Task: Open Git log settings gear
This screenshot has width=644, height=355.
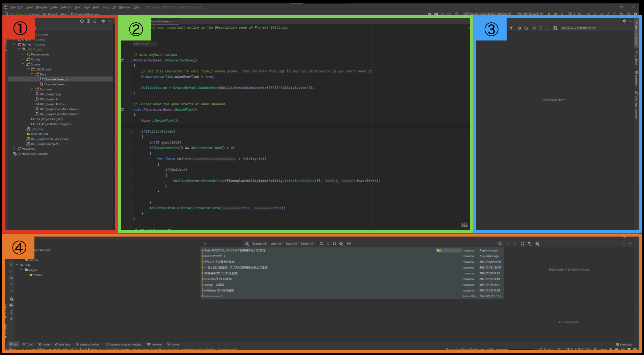Action: point(247,244)
